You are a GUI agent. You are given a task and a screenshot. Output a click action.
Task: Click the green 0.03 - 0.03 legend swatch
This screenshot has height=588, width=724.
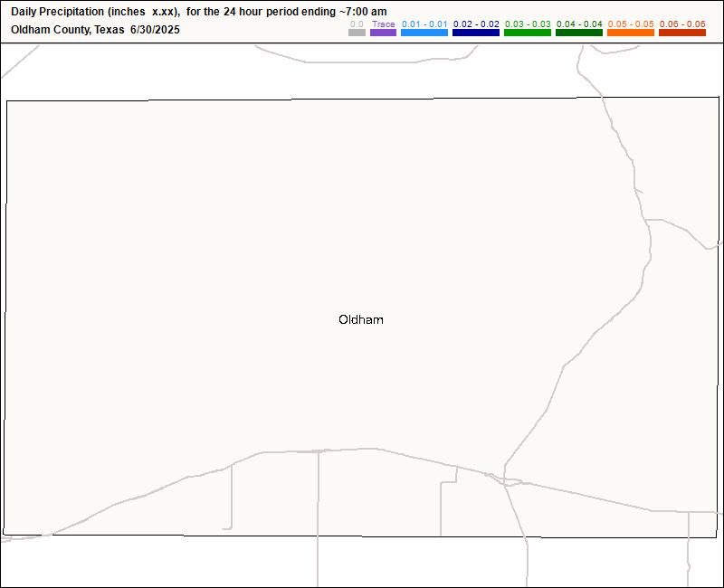pyautogui.click(x=528, y=33)
